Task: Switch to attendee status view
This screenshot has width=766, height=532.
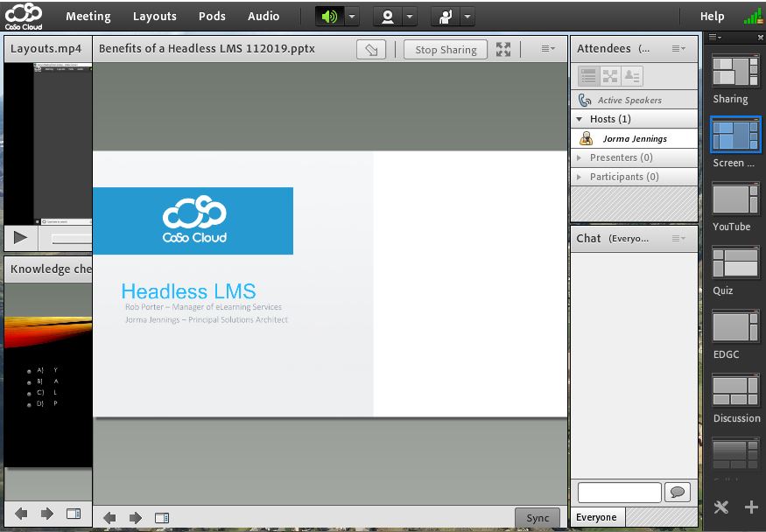Action: click(x=632, y=76)
